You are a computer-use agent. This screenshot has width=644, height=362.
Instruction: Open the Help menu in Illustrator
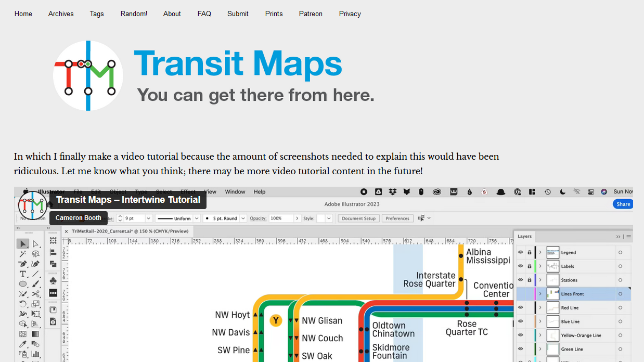(260, 192)
